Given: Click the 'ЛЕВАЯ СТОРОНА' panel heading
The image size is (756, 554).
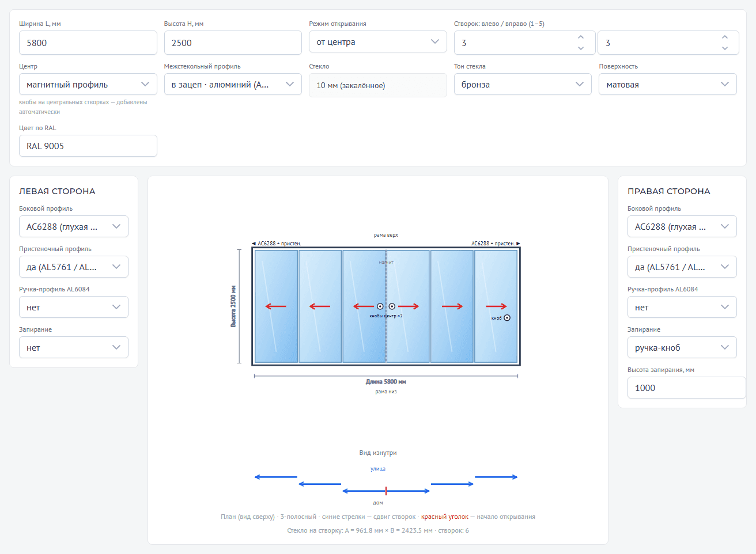Looking at the screenshot, I should (57, 191).
